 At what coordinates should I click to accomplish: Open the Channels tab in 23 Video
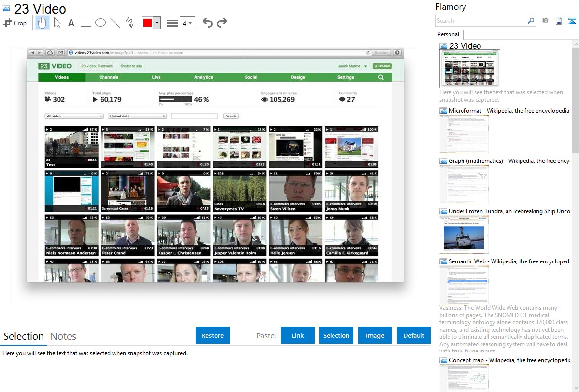[109, 77]
